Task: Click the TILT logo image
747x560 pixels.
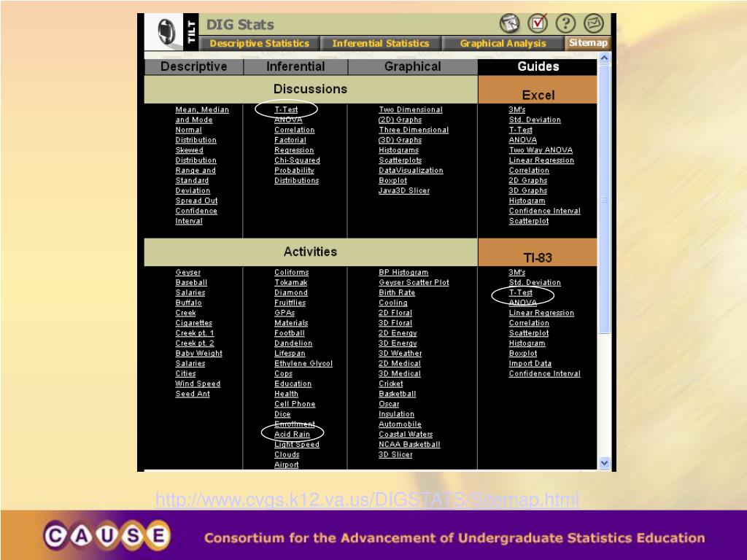Action: click(171, 32)
